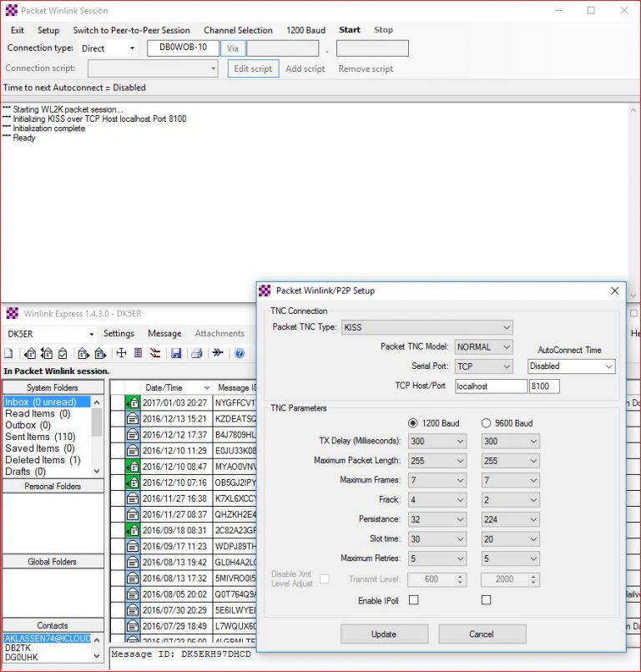Image resolution: width=641 pixels, height=672 pixels.
Task: Click the Update button
Action: (384, 634)
